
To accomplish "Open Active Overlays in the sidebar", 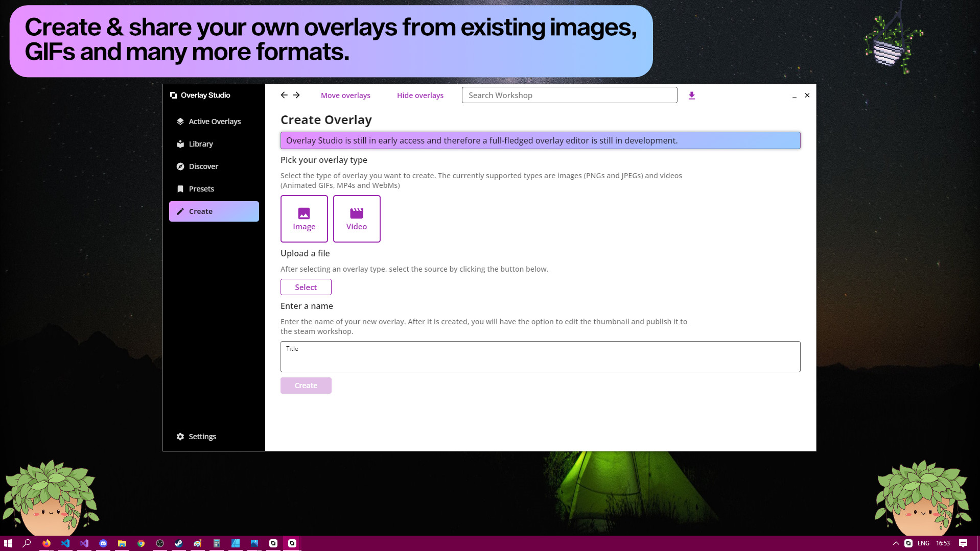I will pos(214,122).
